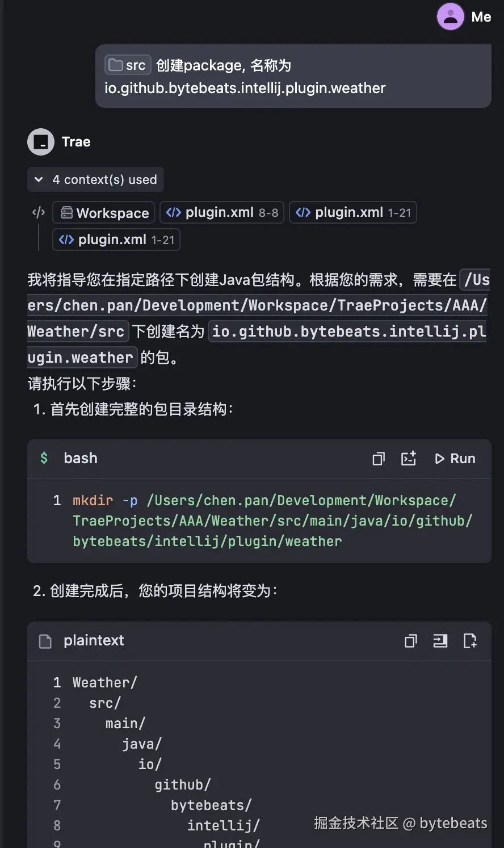Open the plugin.xml 8-8 context reference
The image size is (504, 848).
tap(221, 212)
